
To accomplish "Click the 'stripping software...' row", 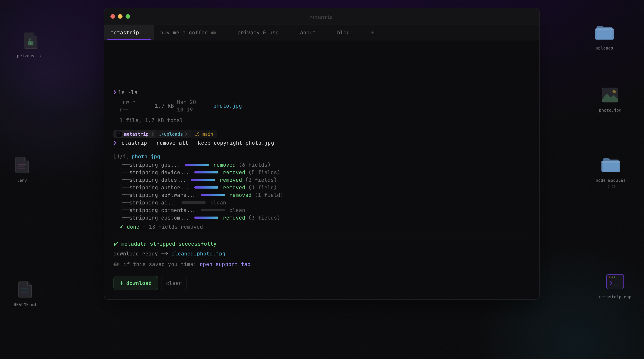I will (202, 195).
